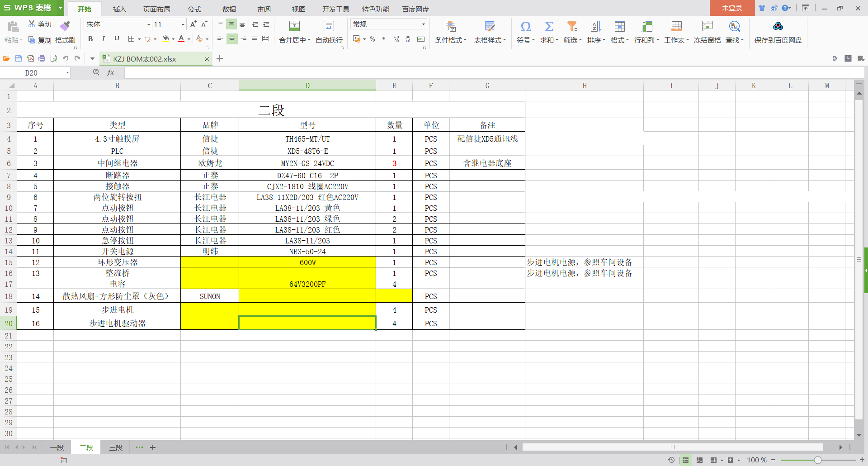Click the yellow fill color swatch button
868x466 pixels.
tap(165, 39)
